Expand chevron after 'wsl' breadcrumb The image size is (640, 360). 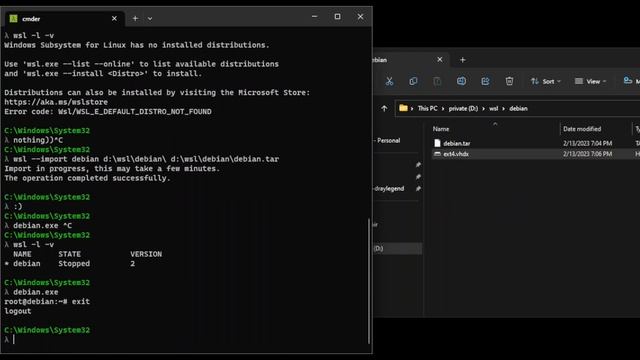[x=504, y=109]
